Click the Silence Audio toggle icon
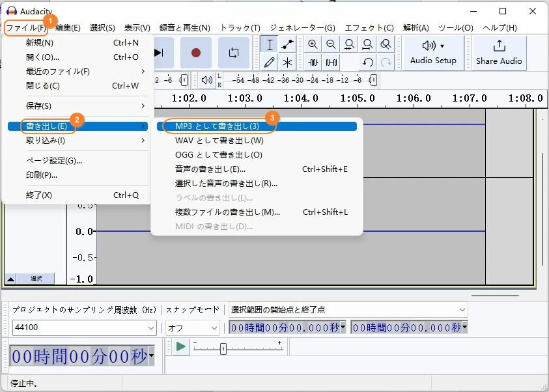 pos(331,63)
